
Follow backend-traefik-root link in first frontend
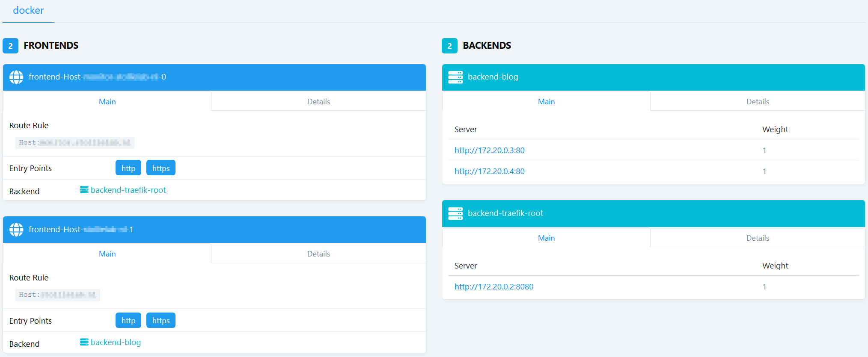[128, 190]
